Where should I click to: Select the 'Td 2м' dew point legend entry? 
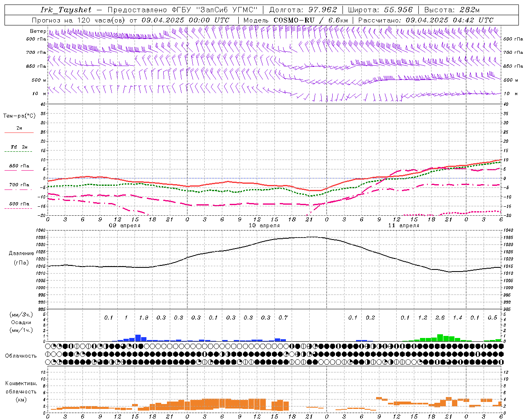click(19, 147)
